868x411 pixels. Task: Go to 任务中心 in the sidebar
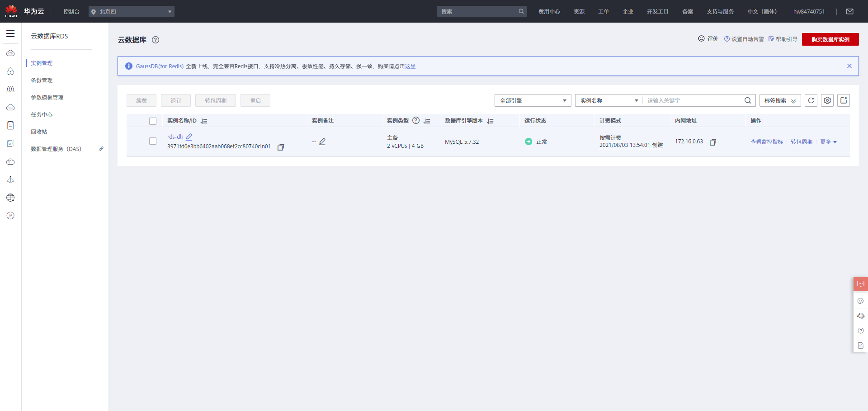pos(42,115)
